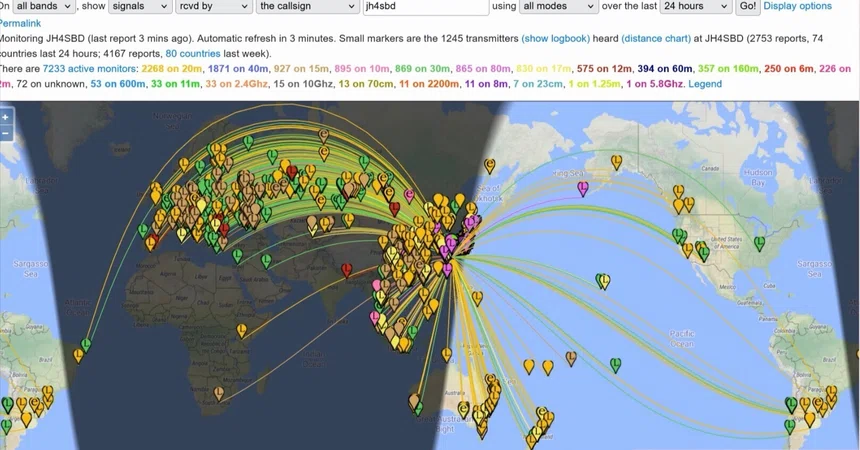860x450 pixels.
Task: Click the 2268 on 20m band count
Action: [x=172, y=69]
